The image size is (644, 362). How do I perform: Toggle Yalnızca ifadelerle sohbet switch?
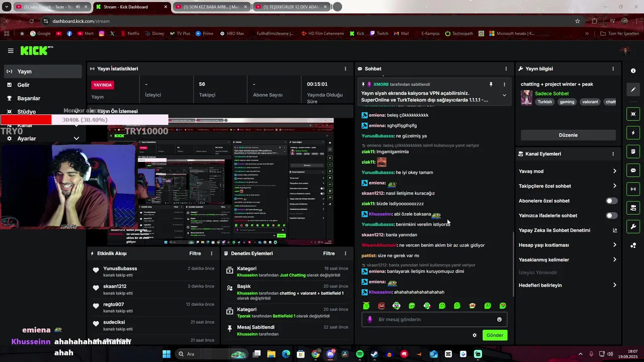[x=611, y=216]
